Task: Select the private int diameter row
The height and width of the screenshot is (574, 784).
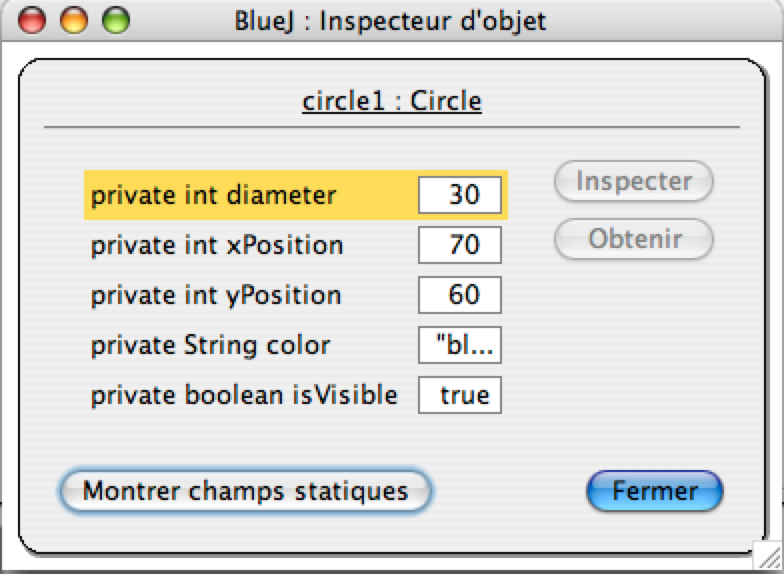Action: point(296,195)
